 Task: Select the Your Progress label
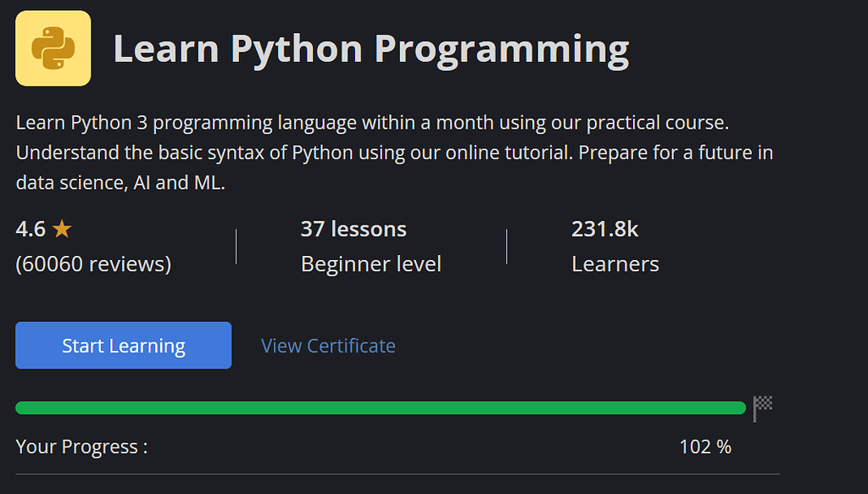[x=81, y=446]
